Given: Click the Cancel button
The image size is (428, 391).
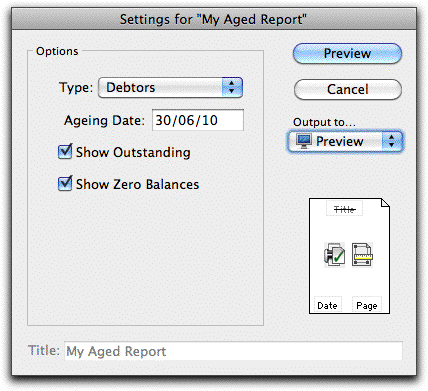Looking at the screenshot, I should tap(348, 89).
